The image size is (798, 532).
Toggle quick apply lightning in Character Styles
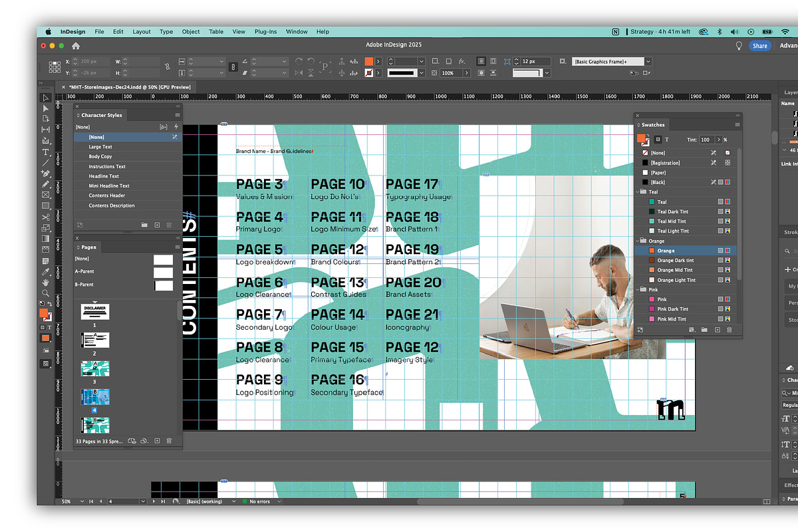[x=176, y=126]
